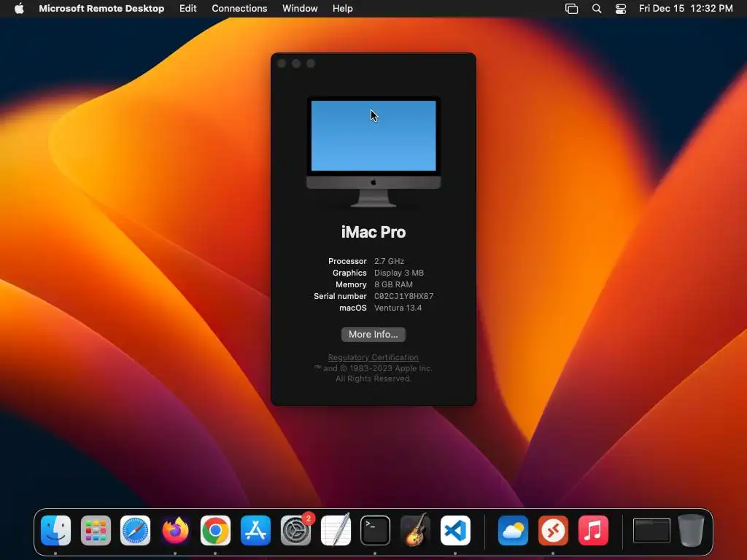Click the iMac Pro title
The image size is (747, 560).
pyautogui.click(x=373, y=232)
